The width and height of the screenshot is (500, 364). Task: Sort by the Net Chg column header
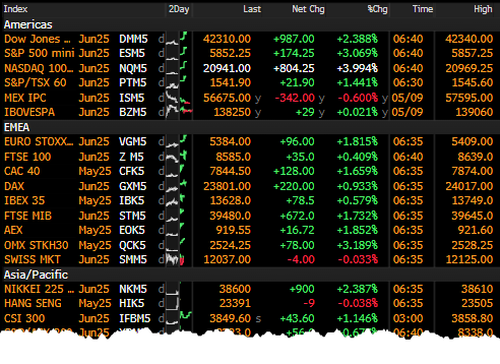click(x=308, y=9)
